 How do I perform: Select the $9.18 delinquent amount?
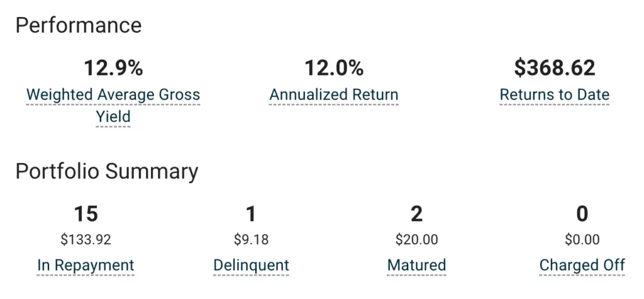click(252, 239)
